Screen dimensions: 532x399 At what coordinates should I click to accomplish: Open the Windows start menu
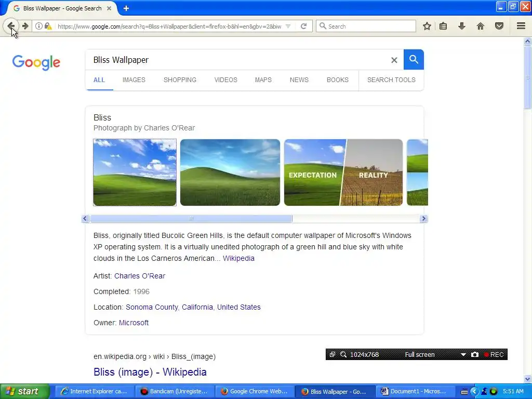[25, 391]
